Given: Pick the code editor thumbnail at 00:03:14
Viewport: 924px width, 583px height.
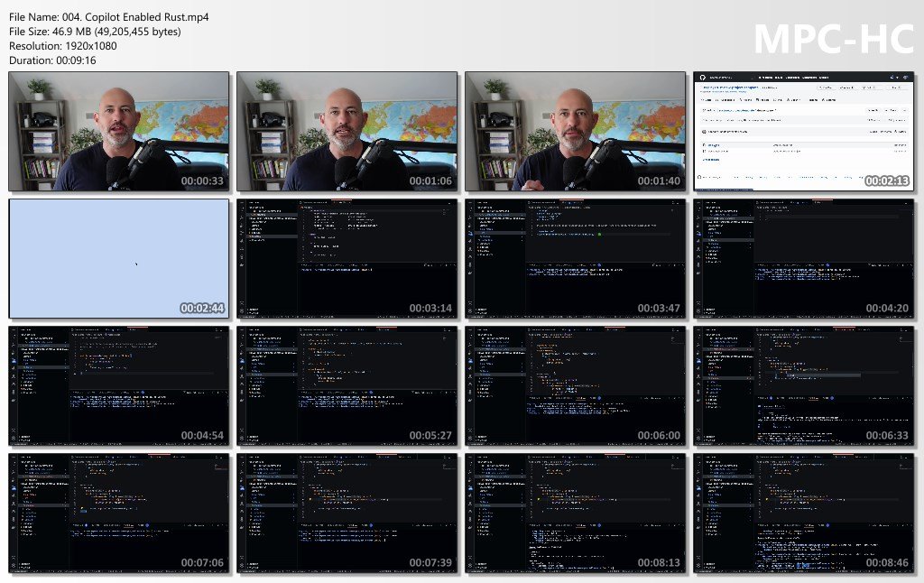Looking at the screenshot, I should 347,259.
